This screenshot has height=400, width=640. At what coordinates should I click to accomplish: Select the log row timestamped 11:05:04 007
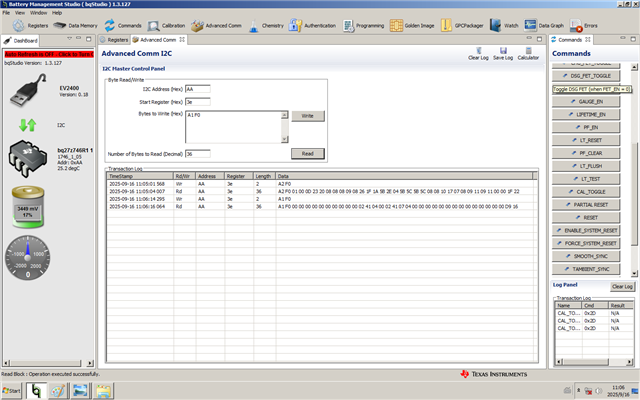coord(322,191)
